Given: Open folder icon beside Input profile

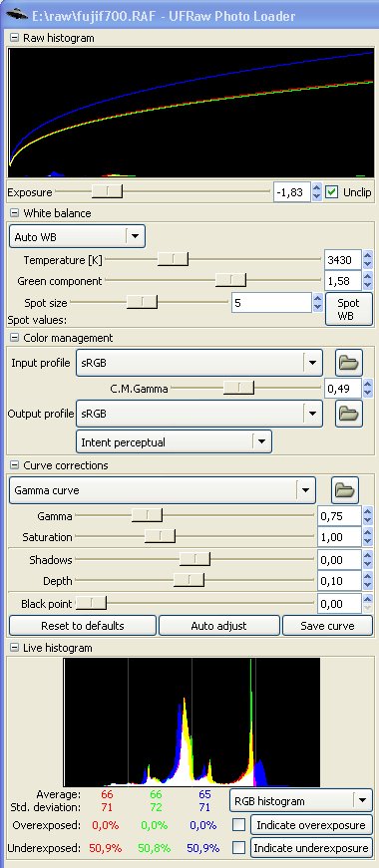Looking at the screenshot, I should pos(348,363).
